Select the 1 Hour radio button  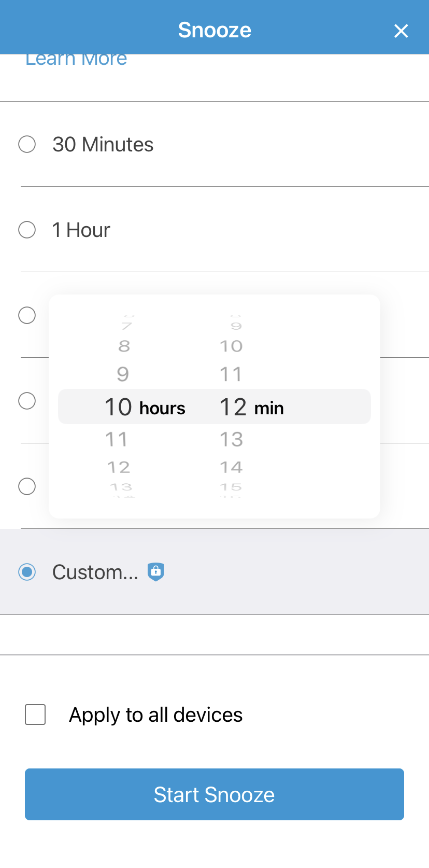click(x=27, y=230)
